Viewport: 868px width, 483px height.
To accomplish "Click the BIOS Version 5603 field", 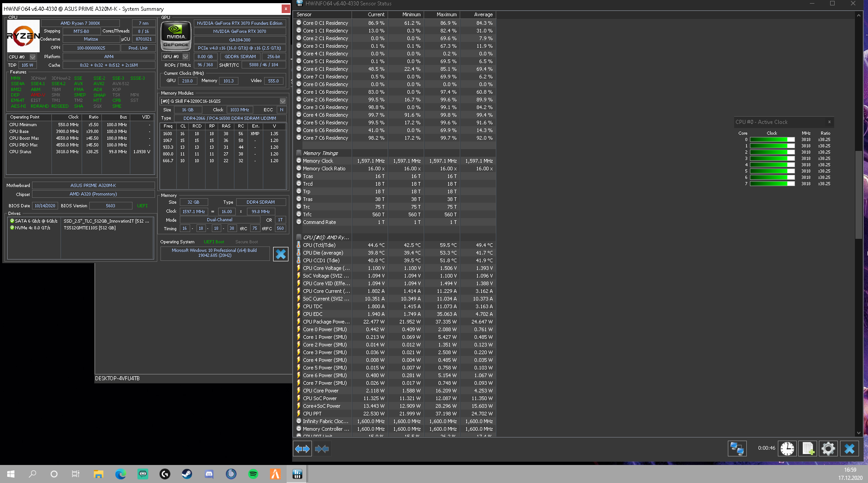I will pos(110,206).
